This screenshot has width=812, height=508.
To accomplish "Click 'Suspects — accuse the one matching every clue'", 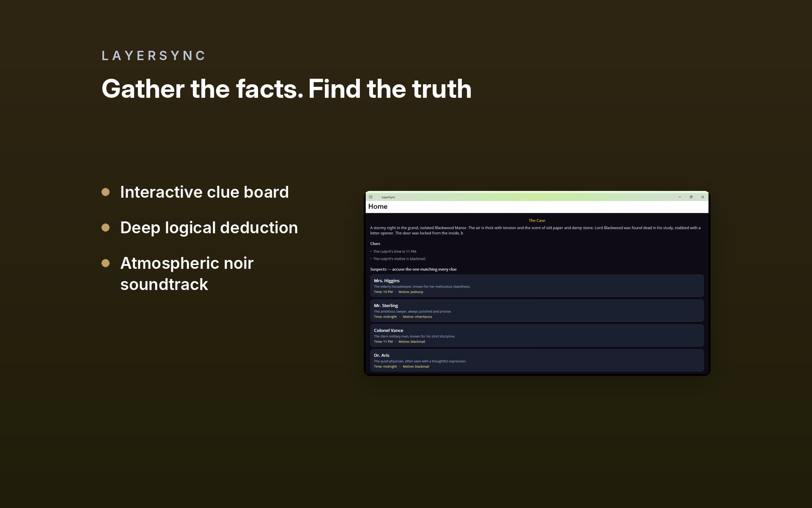I will tap(413, 269).
